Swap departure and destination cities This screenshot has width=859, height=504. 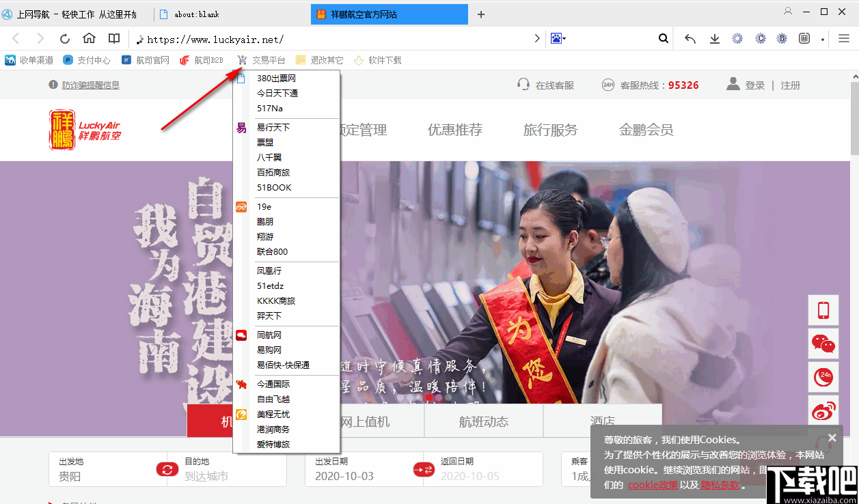tap(167, 470)
